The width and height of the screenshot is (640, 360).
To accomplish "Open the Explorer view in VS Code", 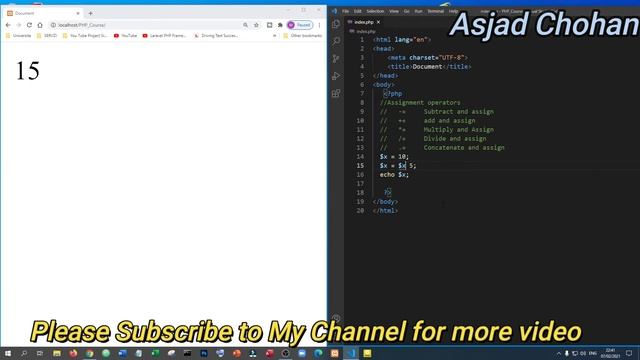I will click(x=336, y=24).
